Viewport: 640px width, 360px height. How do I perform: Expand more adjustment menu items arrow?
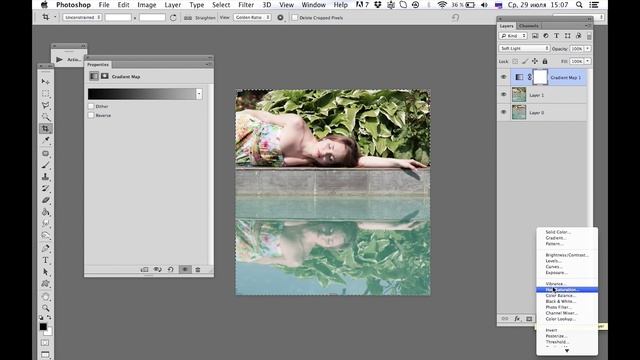[x=567, y=350]
